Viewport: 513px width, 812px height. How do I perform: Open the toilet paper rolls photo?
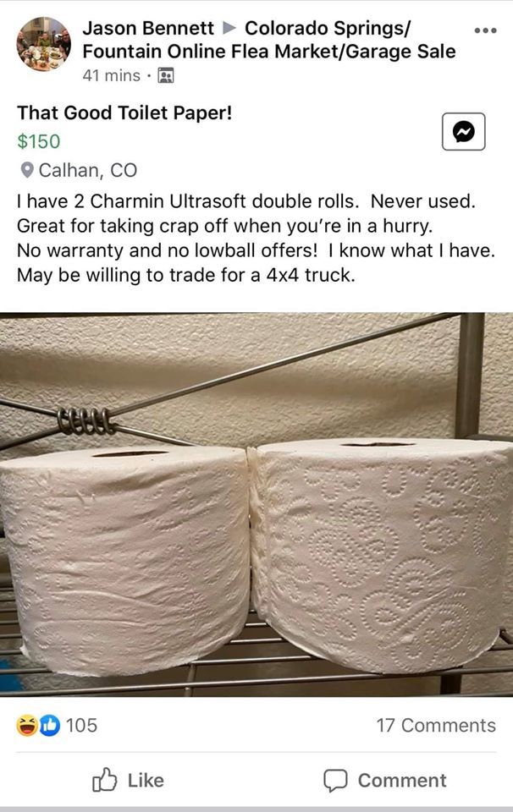(x=256, y=505)
